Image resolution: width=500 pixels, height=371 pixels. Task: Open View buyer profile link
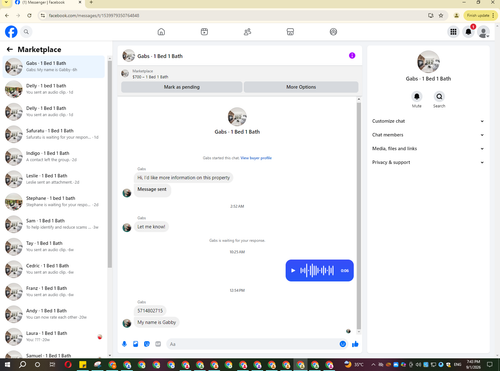(256, 158)
